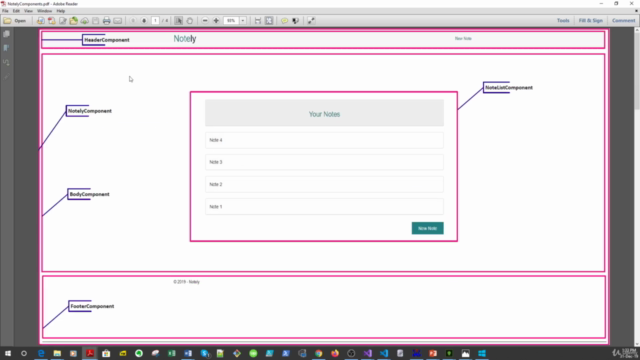Open the bookmarks sidebar panel
640x360 pixels.
point(7,48)
